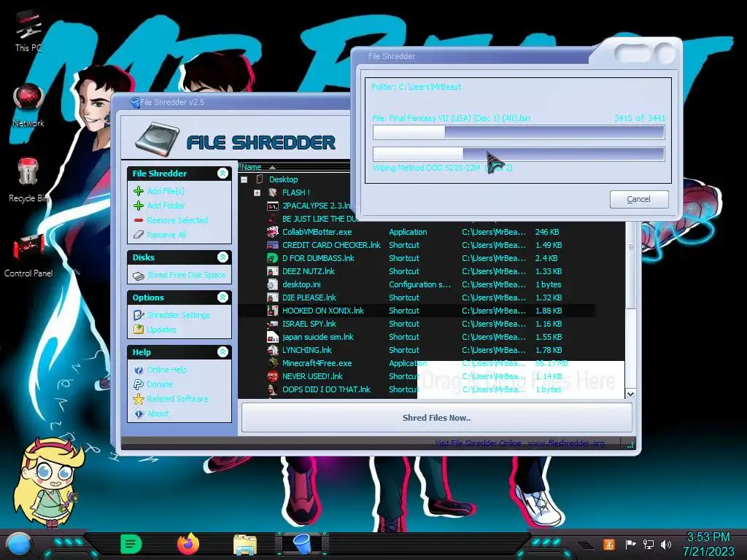Collapse the Options sidebar section
Image resolution: width=747 pixels, height=560 pixels.
pyautogui.click(x=222, y=297)
